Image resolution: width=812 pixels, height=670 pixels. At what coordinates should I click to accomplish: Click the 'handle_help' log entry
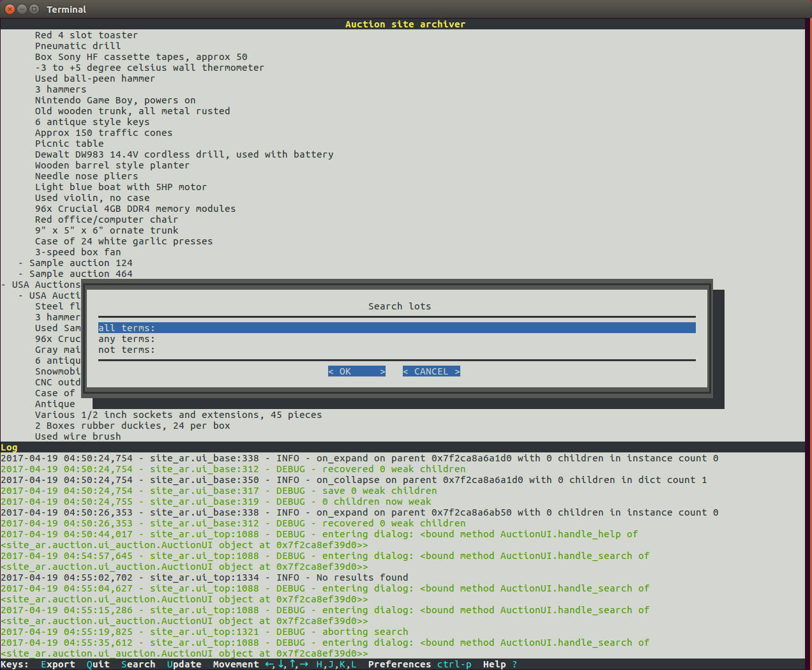coord(319,539)
